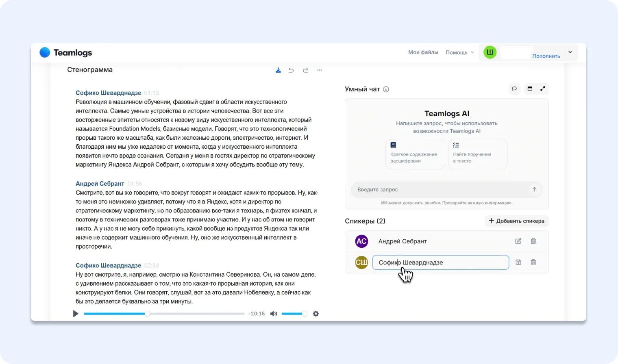618x364 pixels.
Task: Click Андрей Себрант name at 01:56
Action: point(100,184)
